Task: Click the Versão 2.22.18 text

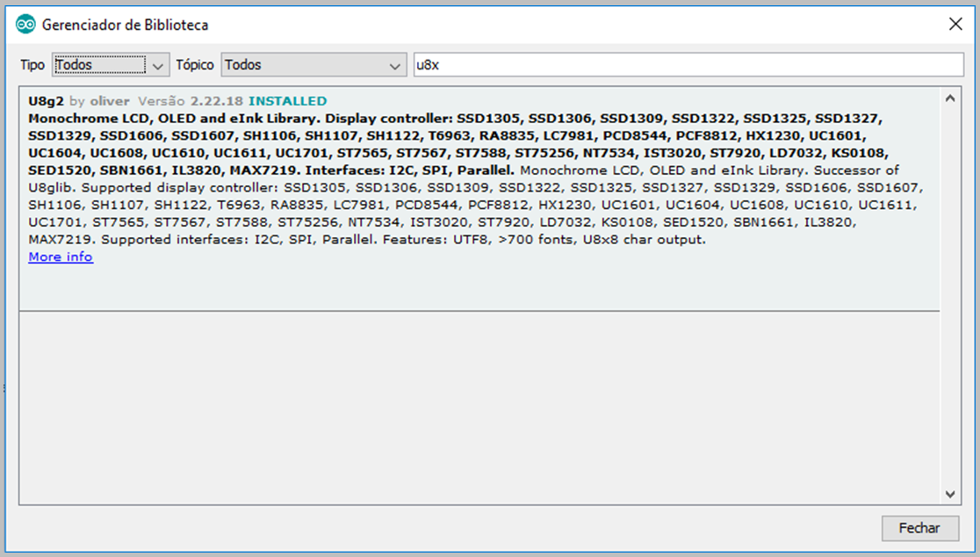Action: (190, 101)
